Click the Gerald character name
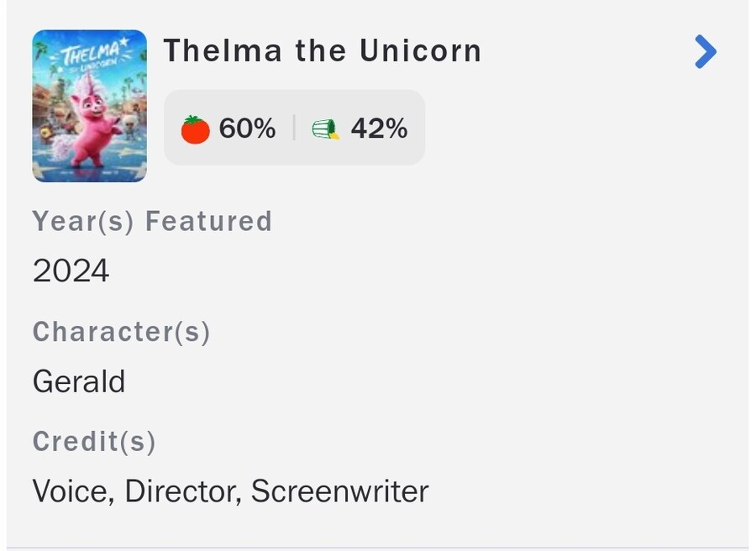756x551 pixels. 78,382
